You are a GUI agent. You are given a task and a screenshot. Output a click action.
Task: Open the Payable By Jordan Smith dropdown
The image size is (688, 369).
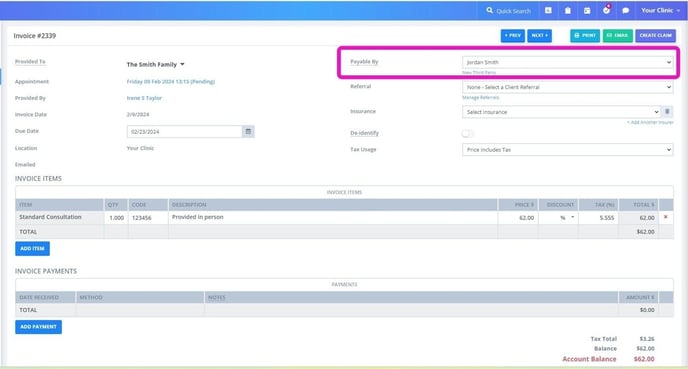[x=567, y=62]
